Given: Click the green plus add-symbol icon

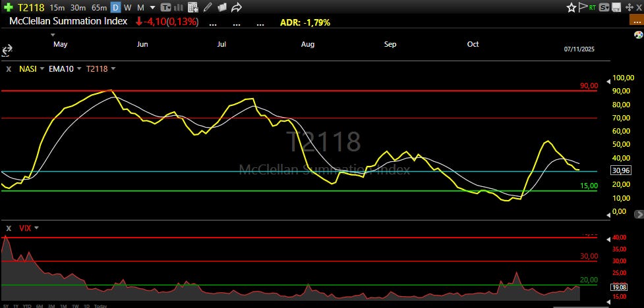Looking at the screenshot, I should [8, 7].
